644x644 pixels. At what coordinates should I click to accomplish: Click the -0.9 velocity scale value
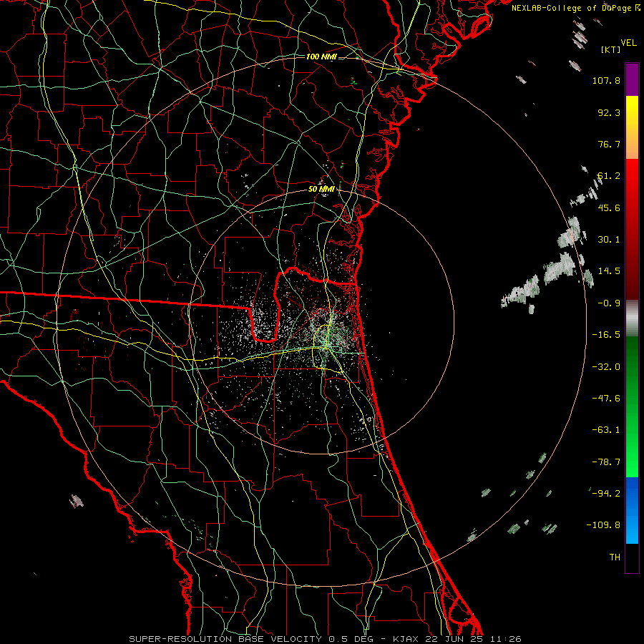coord(609,303)
